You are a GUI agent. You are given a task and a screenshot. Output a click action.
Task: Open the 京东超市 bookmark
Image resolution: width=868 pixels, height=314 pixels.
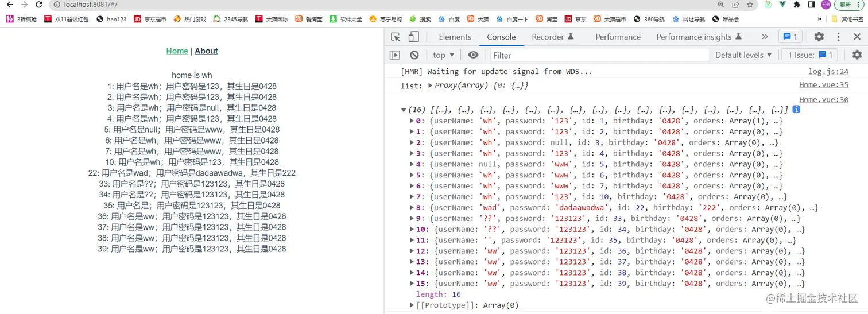pyautogui.click(x=150, y=19)
